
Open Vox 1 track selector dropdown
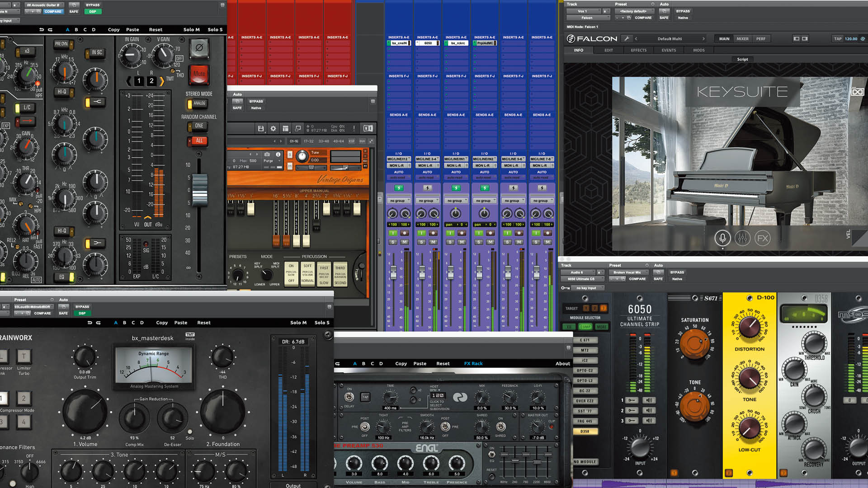click(x=583, y=11)
